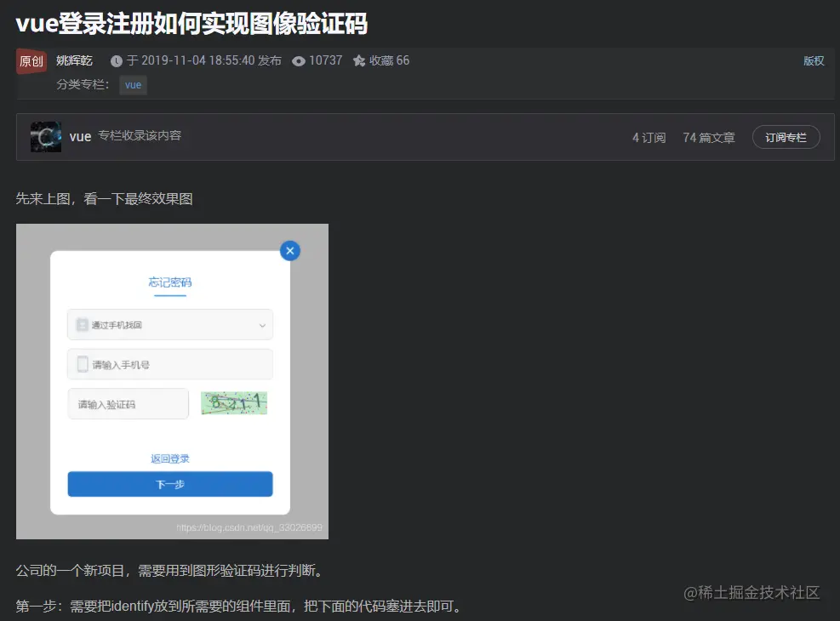
Task: Click 收藏 66 favorites text
Action: coord(389,60)
